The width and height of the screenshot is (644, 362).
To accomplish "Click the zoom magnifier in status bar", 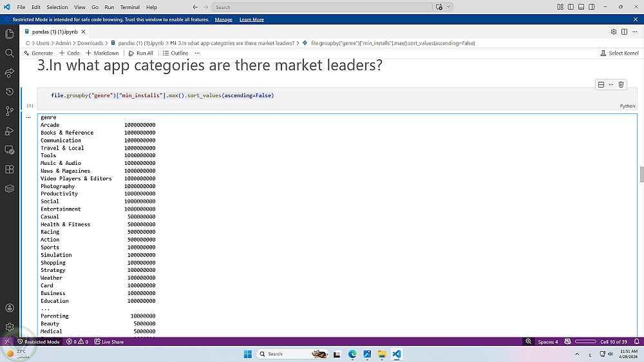I will [x=529, y=341].
